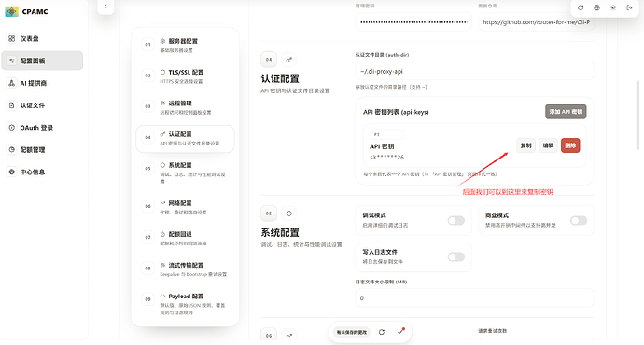Click the 05 number badge beside 系统配置

coord(269,214)
